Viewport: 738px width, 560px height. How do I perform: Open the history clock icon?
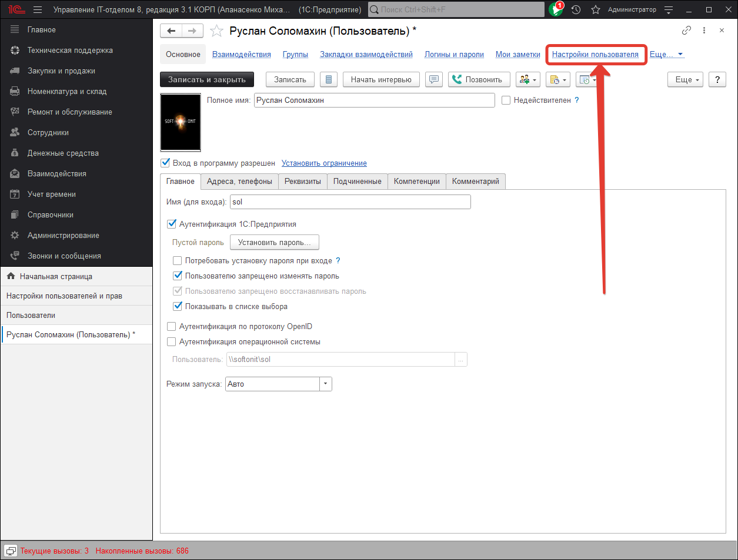pyautogui.click(x=576, y=9)
